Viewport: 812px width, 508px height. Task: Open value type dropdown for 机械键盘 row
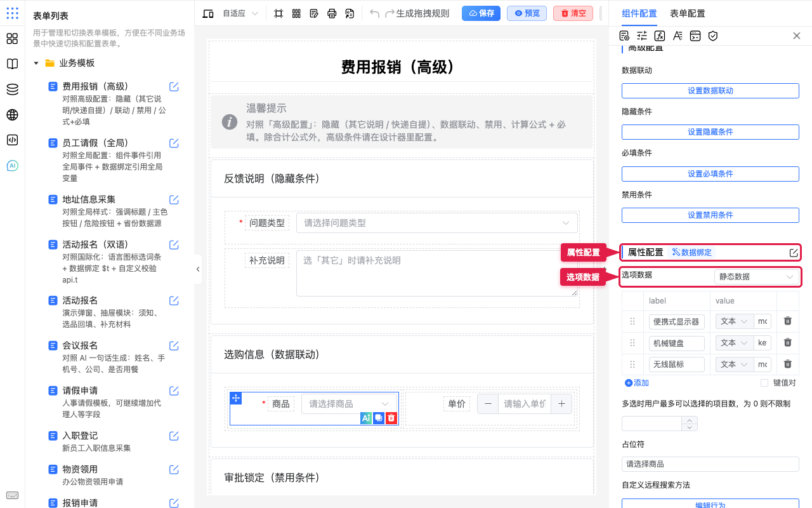(734, 343)
